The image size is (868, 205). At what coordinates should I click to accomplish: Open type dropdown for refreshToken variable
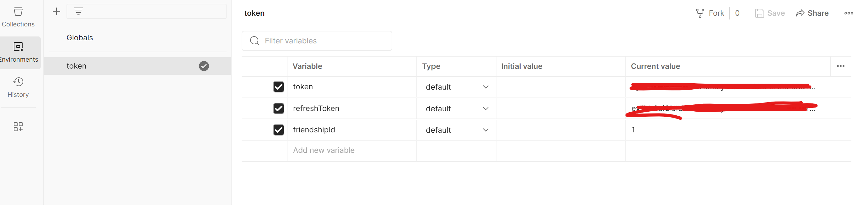456,109
